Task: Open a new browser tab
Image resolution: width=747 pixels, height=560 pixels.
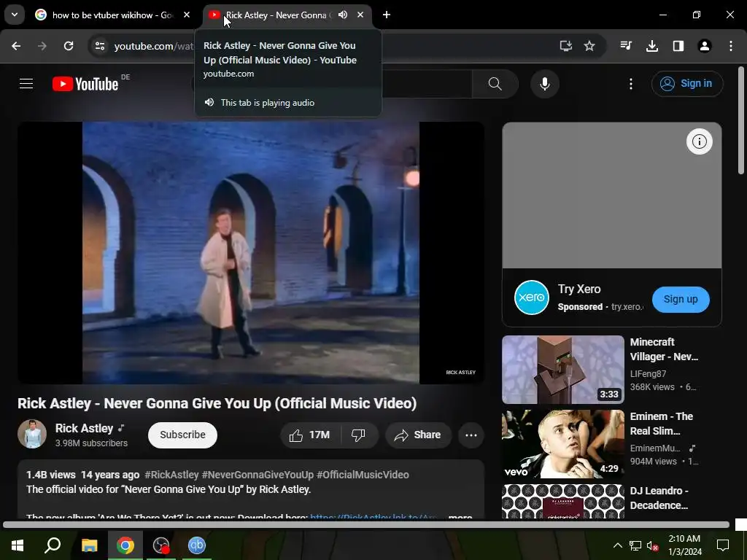Action: point(387,15)
